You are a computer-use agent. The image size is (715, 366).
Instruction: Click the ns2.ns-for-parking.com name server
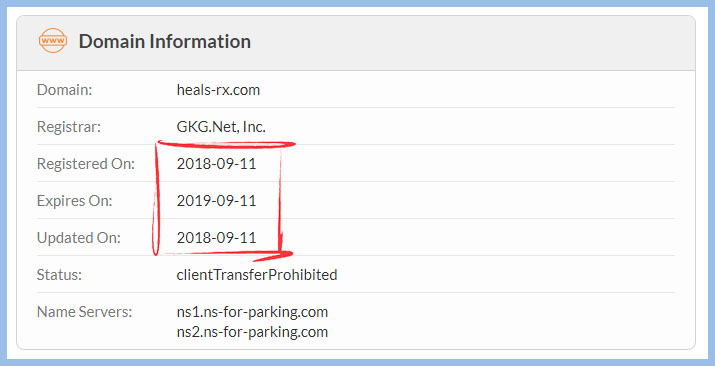pyautogui.click(x=252, y=331)
